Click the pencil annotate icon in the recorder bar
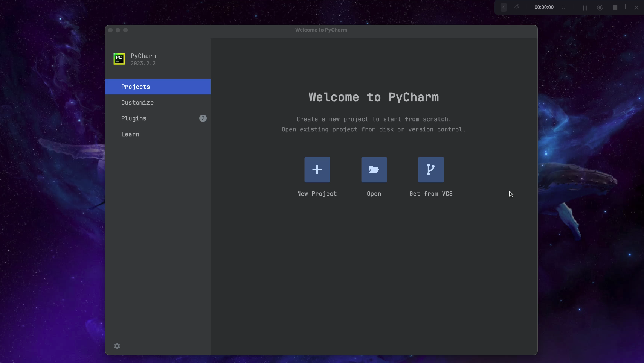644x363 pixels. 517,7
